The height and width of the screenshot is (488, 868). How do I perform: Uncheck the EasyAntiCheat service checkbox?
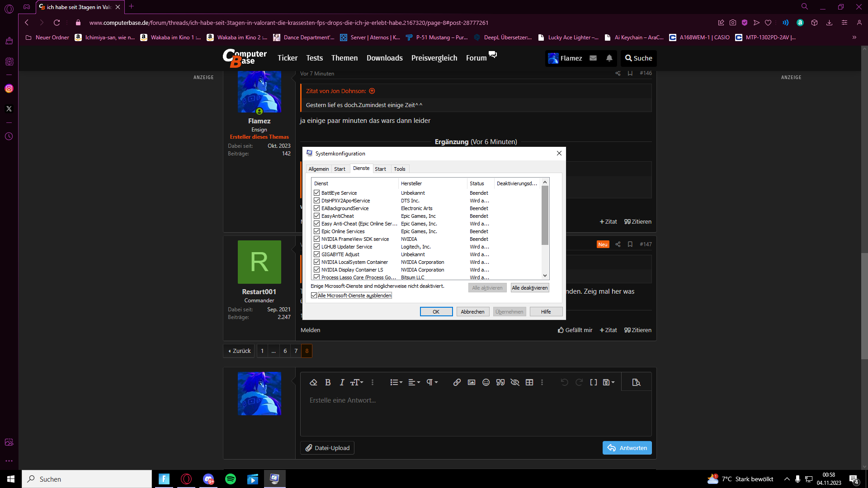317,216
